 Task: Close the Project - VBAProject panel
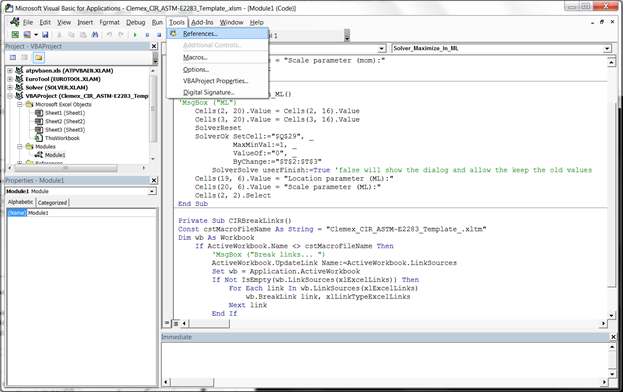point(154,46)
